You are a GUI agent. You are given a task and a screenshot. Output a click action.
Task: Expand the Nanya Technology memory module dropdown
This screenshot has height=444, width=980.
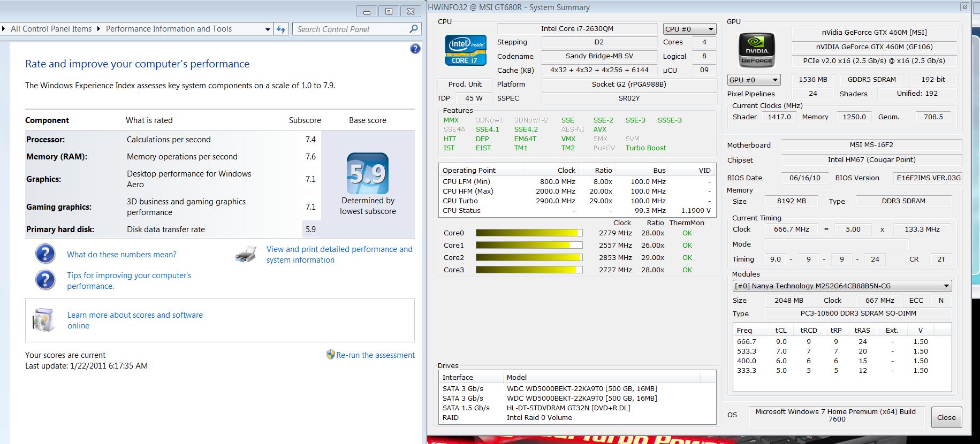842,286
